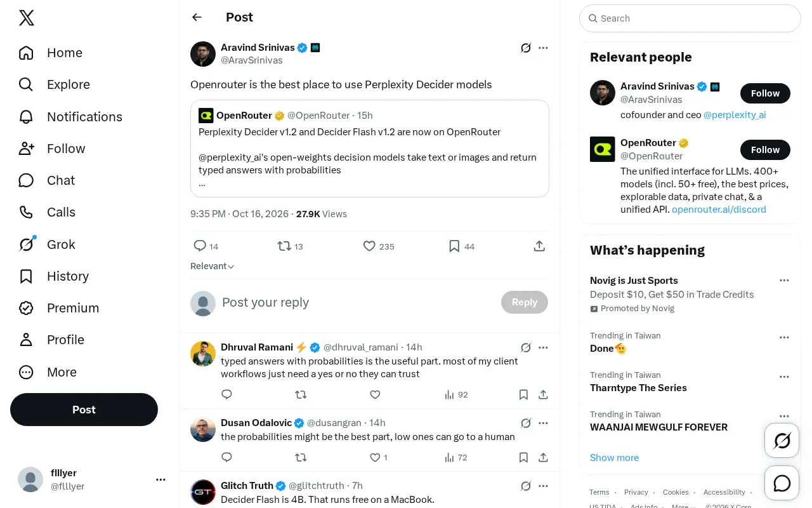Expand the Relevant replies sort dropdown

[213, 266]
